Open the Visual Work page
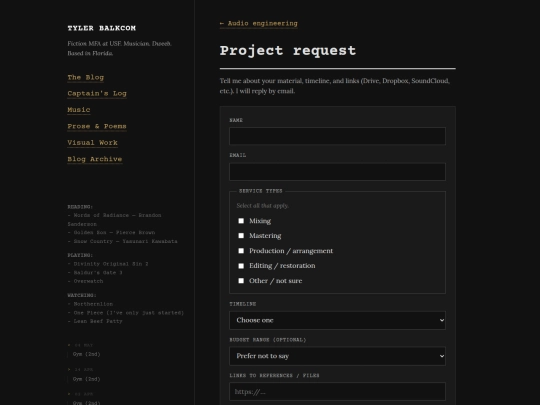 coord(93,143)
